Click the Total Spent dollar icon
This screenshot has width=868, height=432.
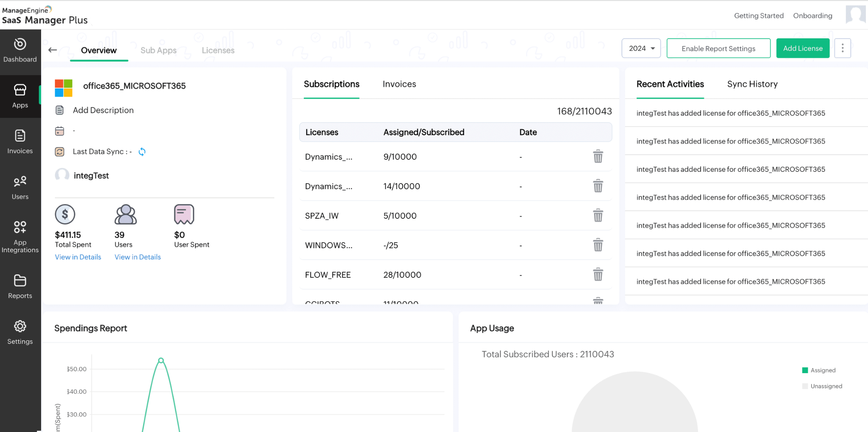point(65,215)
